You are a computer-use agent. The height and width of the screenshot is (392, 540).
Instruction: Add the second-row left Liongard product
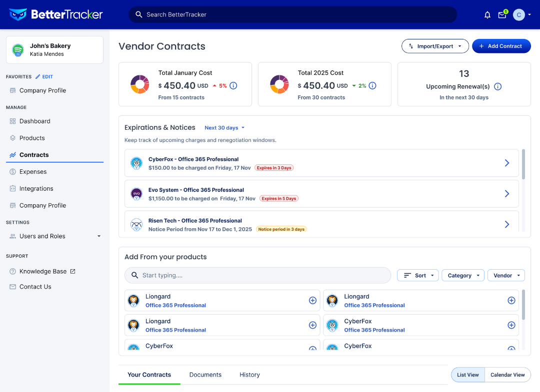click(x=312, y=325)
